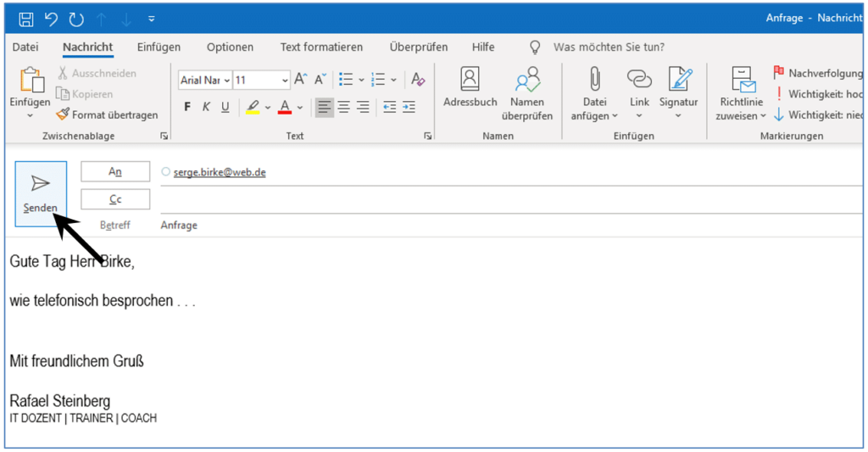The height and width of the screenshot is (452, 868).
Task: Expand highlight color options arrow
Action: 268,108
